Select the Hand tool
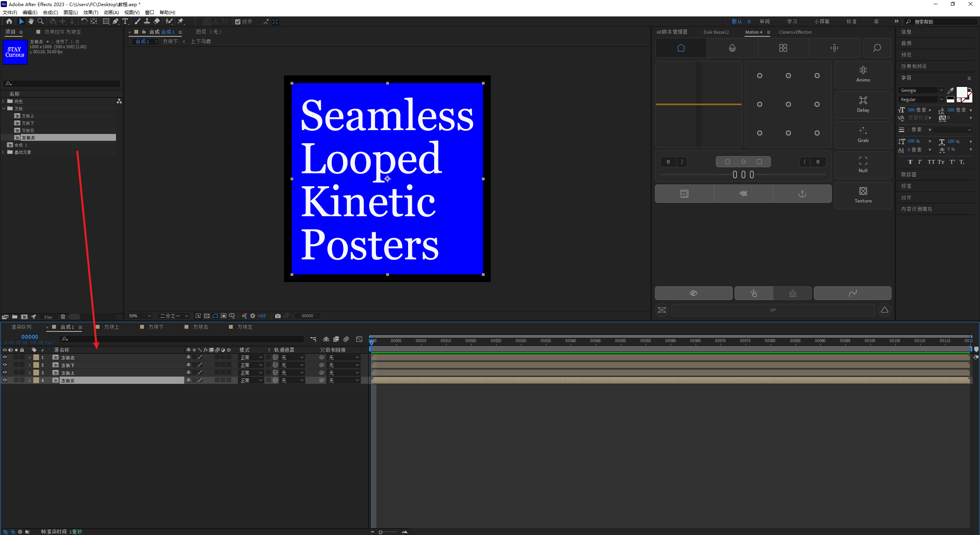 [x=31, y=21]
